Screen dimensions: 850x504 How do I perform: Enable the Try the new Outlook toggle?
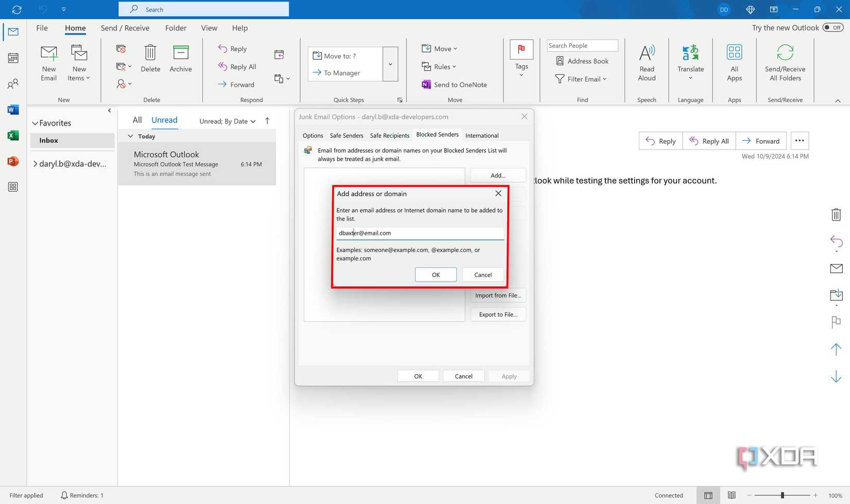832,27
